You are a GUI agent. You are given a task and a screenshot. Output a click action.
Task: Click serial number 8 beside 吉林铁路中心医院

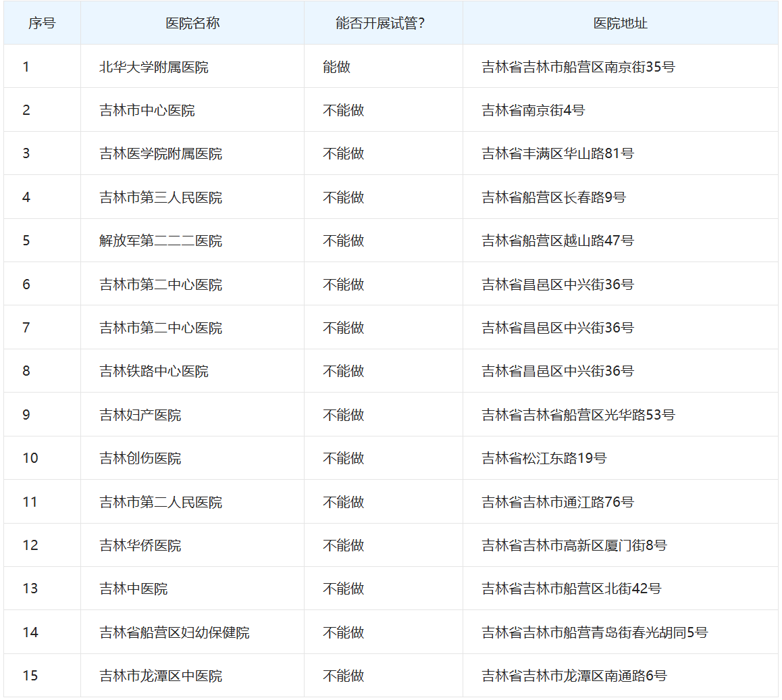pyautogui.click(x=26, y=371)
